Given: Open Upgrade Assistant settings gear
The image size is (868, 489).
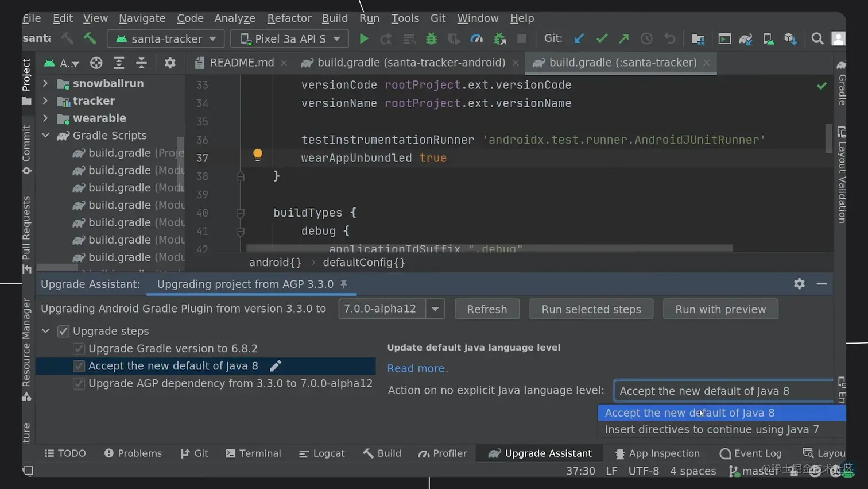Looking at the screenshot, I should 799,283.
